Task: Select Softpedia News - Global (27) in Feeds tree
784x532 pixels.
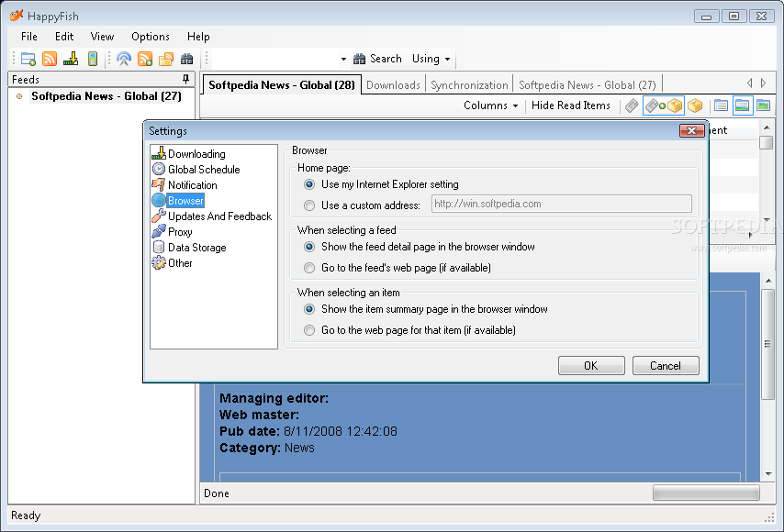Action: click(106, 96)
